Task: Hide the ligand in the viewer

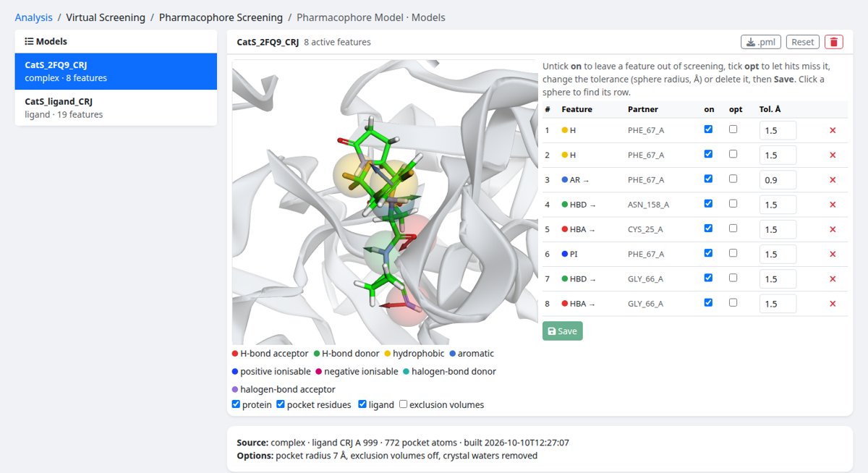Action: (x=362, y=404)
